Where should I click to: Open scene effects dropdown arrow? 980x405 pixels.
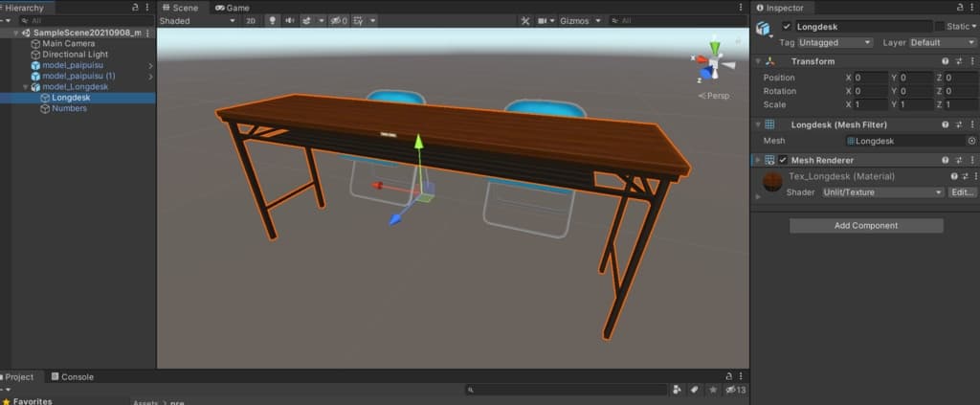pos(322,21)
